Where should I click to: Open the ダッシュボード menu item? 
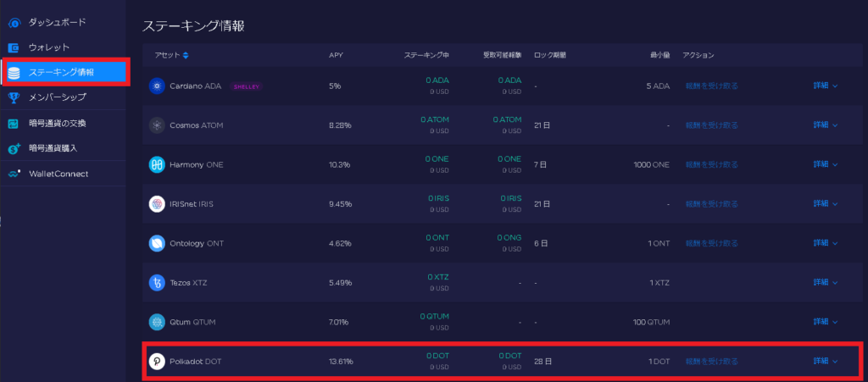click(x=57, y=23)
